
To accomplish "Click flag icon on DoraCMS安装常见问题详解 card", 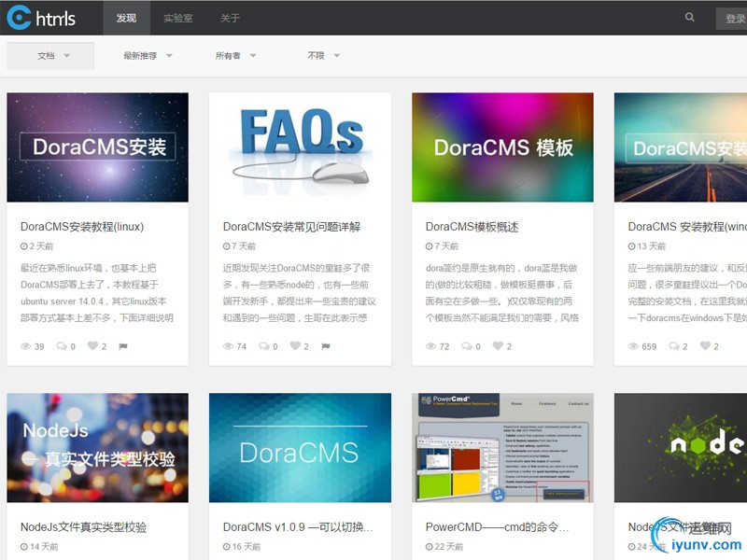I will click(x=325, y=346).
